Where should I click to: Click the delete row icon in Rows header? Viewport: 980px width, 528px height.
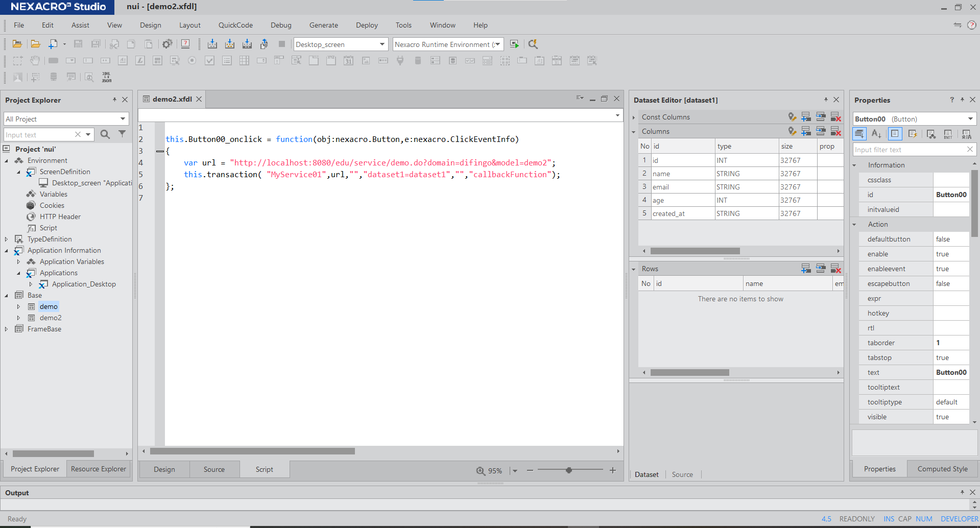tap(835, 269)
